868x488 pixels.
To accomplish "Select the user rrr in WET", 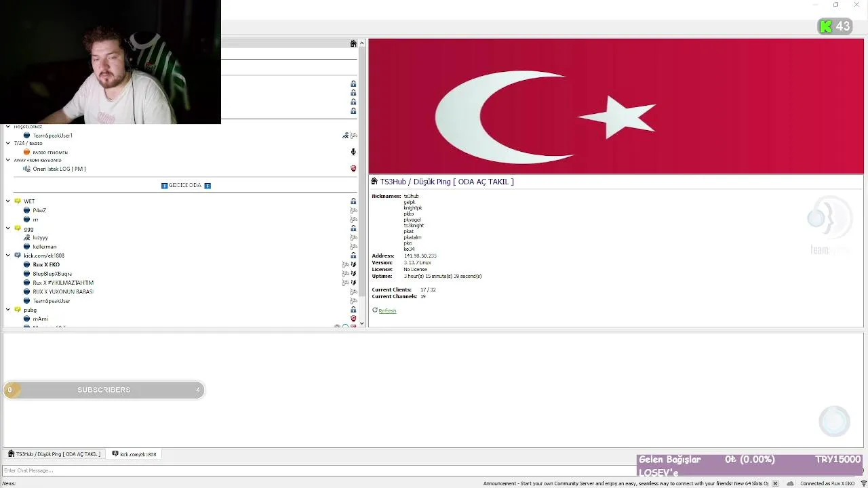I will 35,220.
